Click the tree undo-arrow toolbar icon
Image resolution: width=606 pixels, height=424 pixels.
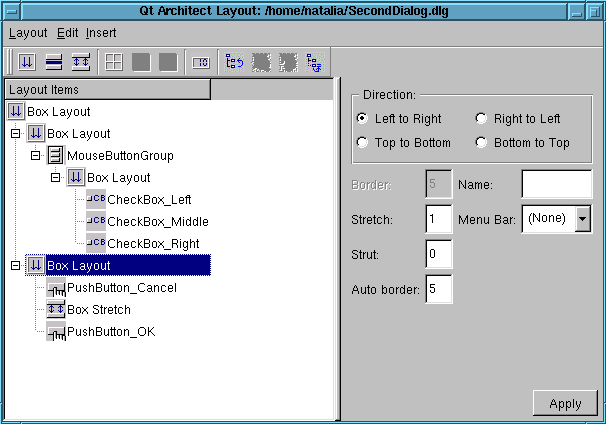pyautogui.click(x=234, y=62)
